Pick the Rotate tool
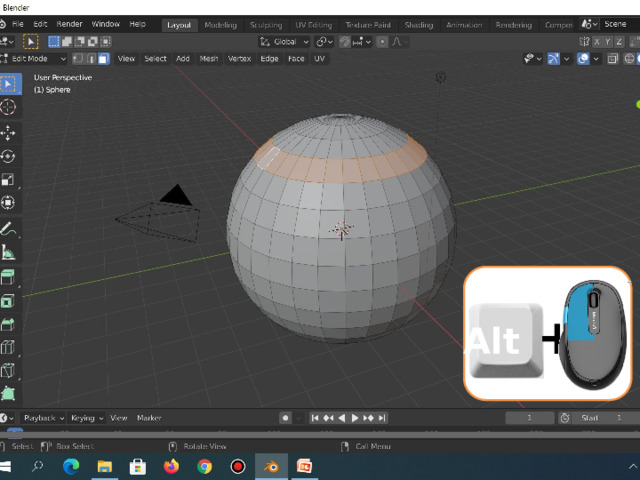This screenshot has height=480, width=640. pyautogui.click(x=8, y=156)
